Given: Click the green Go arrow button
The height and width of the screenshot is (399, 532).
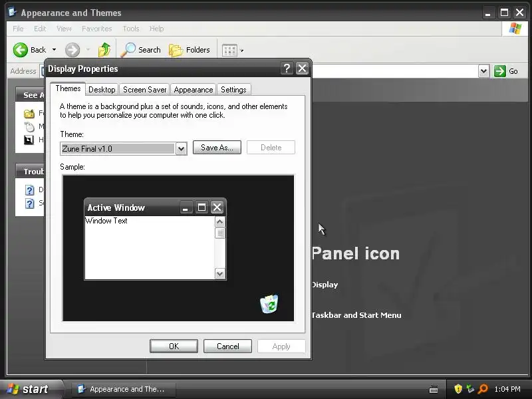Looking at the screenshot, I should 500,71.
